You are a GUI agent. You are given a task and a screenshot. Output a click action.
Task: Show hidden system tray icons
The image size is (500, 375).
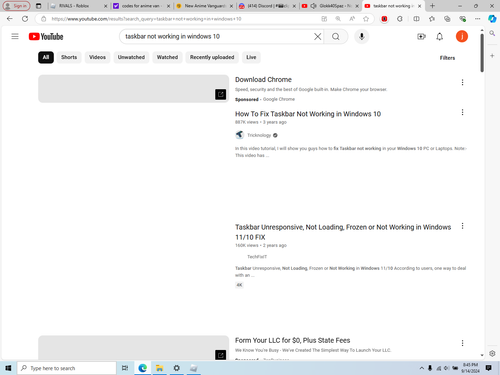421,368
